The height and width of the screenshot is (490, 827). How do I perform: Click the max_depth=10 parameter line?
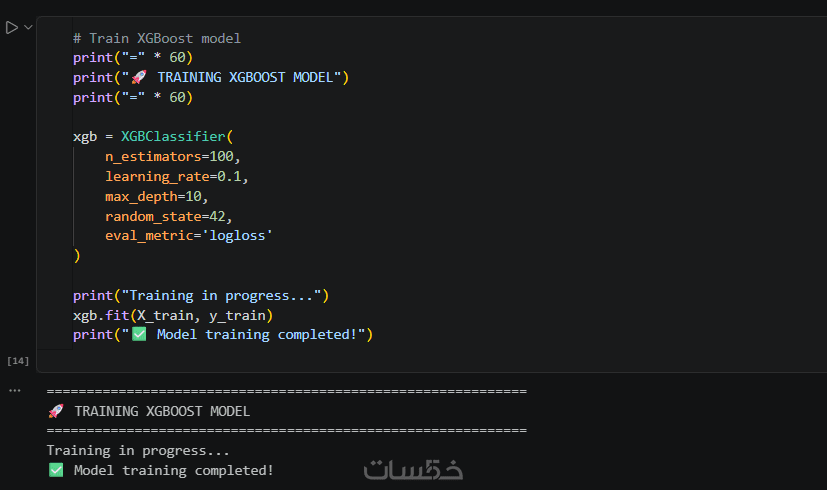tap(156, 196)
